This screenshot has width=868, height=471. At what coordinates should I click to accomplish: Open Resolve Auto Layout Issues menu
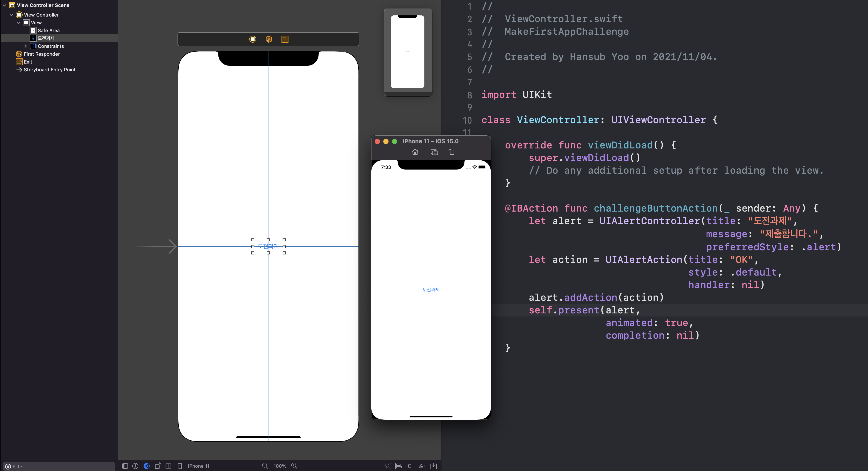coord(421,466)
